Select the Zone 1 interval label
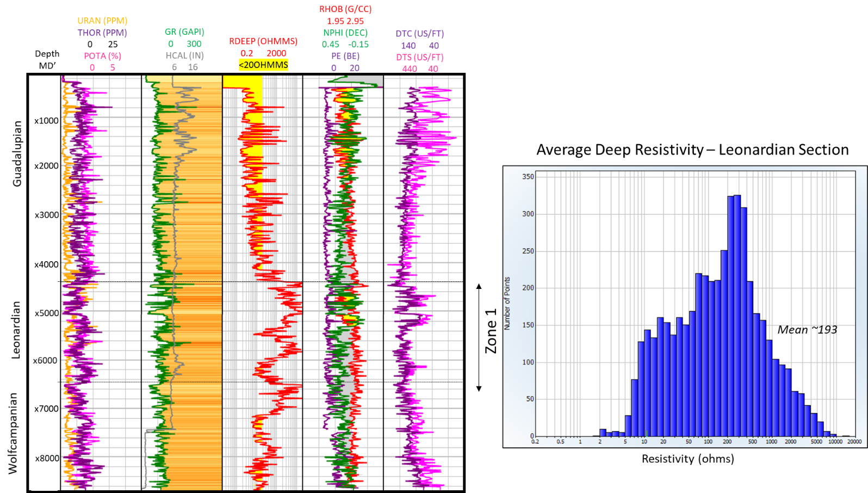The width and height of the screenshot is (868, 493). [x=491, y=331]
